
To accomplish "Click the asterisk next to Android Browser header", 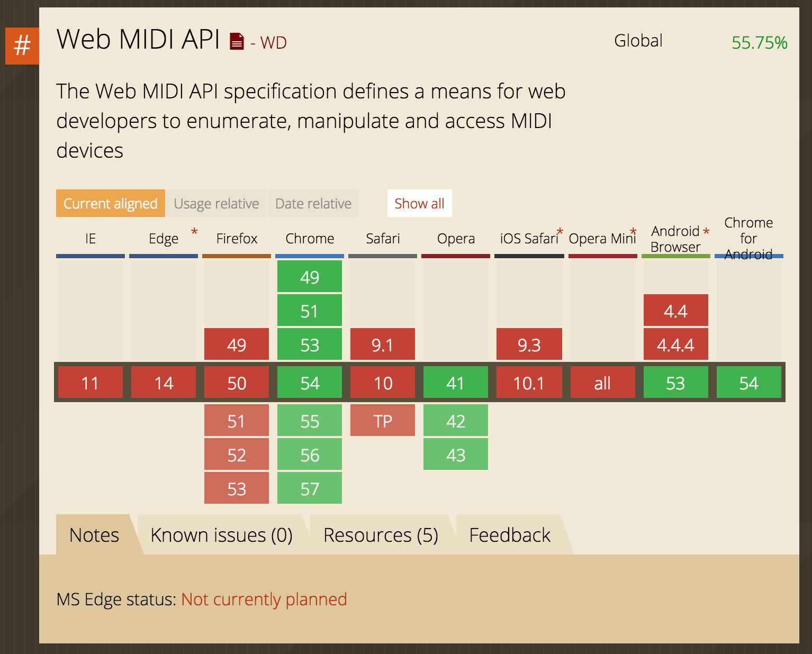I will tap(706, 231).
